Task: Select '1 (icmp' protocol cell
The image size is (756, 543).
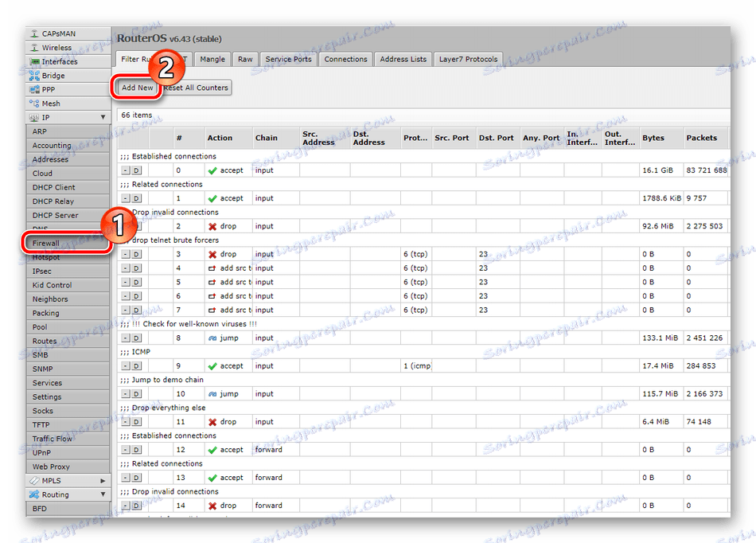Action: point(416,366)
